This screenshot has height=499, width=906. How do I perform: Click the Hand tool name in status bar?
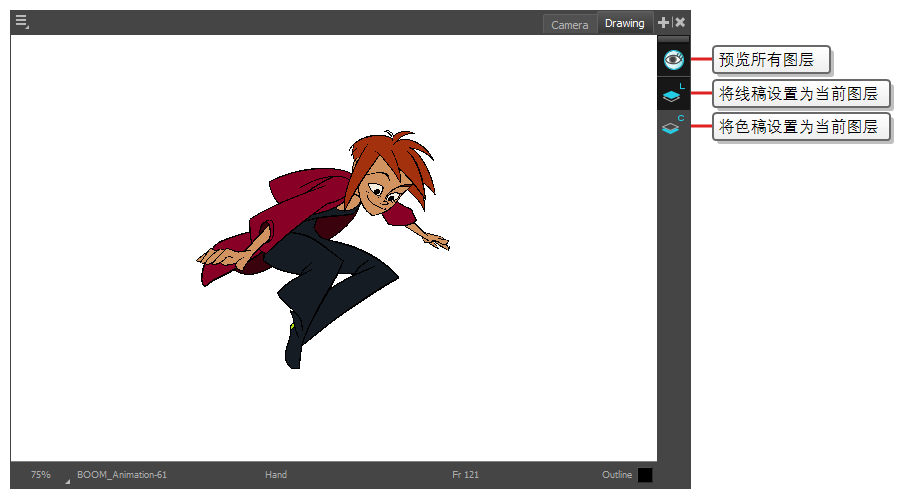click(276, 475)
